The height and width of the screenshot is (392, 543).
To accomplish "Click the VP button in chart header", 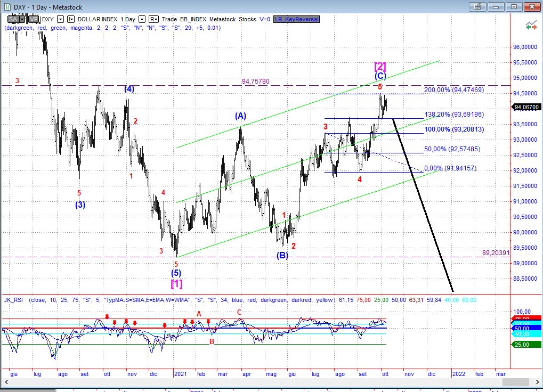I will point(34,19).
